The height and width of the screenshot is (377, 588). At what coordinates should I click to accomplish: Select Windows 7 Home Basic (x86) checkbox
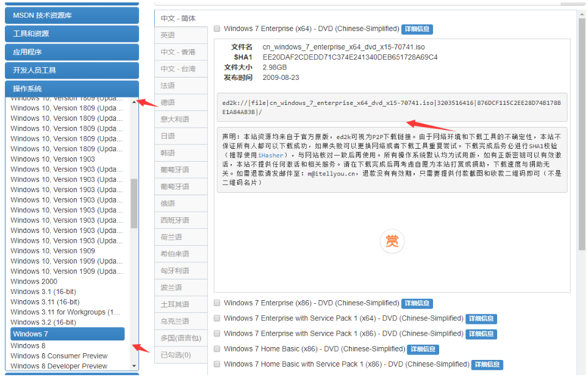click(x=218, y=349)
